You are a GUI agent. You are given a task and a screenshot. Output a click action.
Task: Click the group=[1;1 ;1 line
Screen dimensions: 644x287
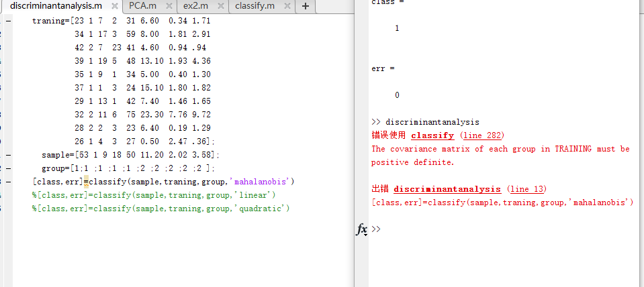coord(128,168)
